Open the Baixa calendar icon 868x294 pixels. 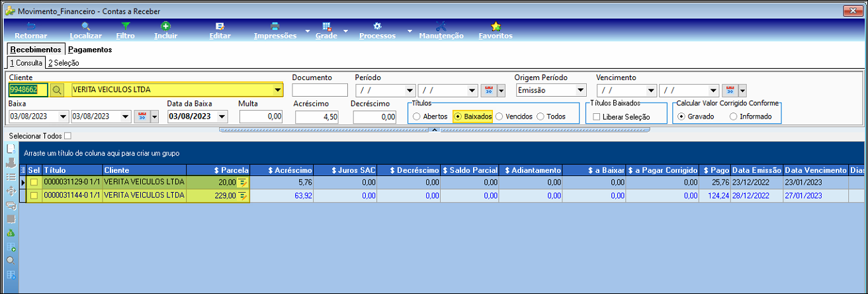click(142, 117)
